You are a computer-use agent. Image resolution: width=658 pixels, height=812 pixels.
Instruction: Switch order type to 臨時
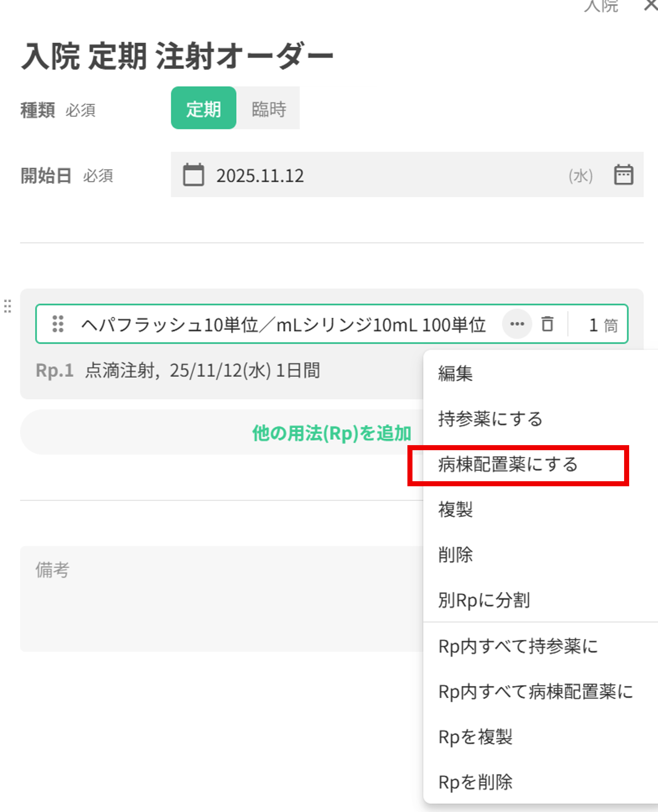point(269,108)
